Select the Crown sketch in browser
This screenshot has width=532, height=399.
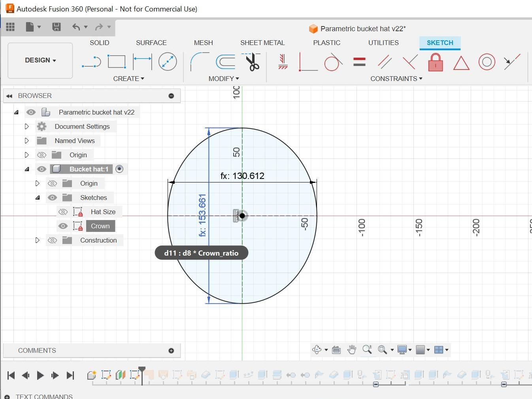click(x=100, y=226)
